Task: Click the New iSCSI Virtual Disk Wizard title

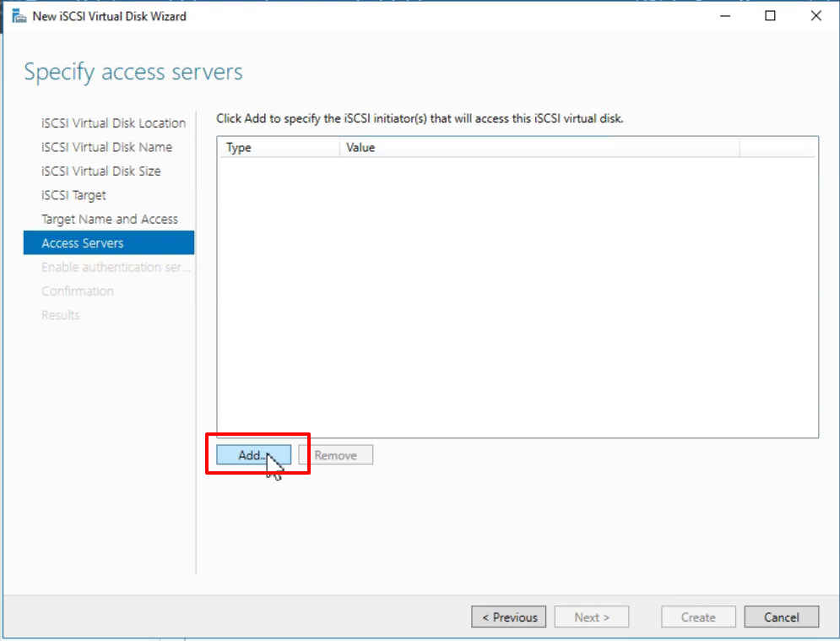Action: (109, 17)
